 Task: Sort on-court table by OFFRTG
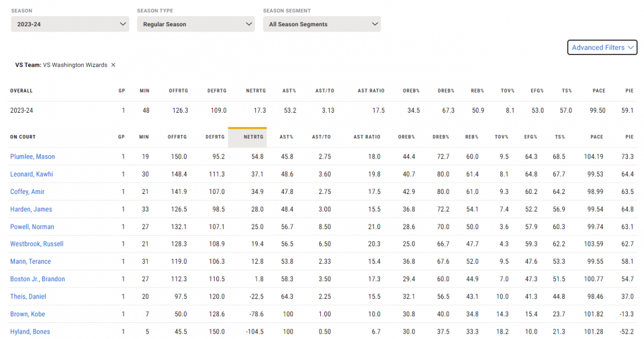click(177, 137)
